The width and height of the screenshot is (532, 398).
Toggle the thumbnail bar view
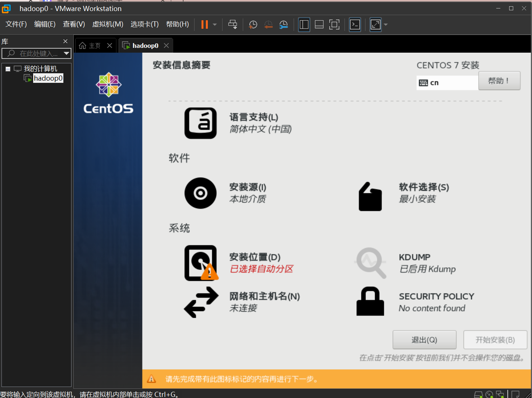319,25
